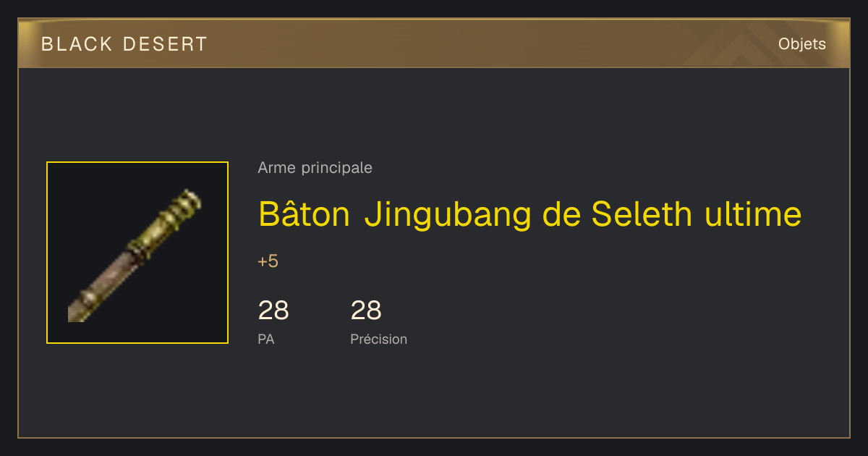Select the Arme principale category label
Image resolution: width=868 pixels, height=456 pixels.
tap(315, 168)
